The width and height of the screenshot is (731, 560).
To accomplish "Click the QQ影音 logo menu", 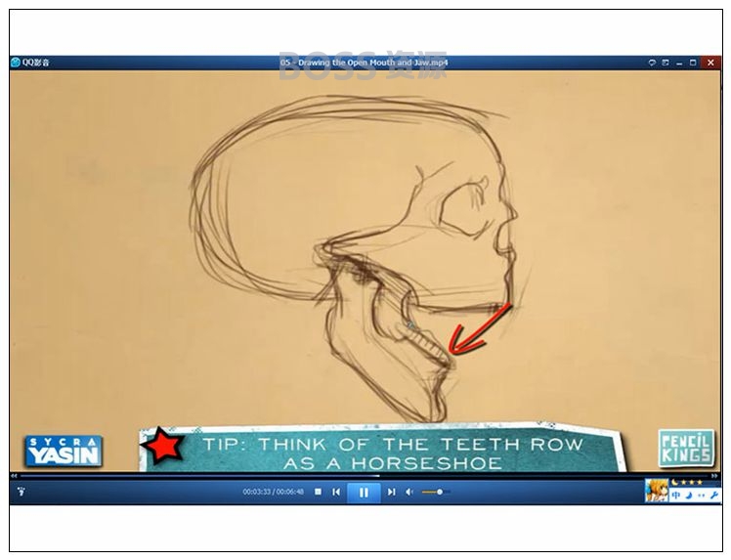I will 30,63.
